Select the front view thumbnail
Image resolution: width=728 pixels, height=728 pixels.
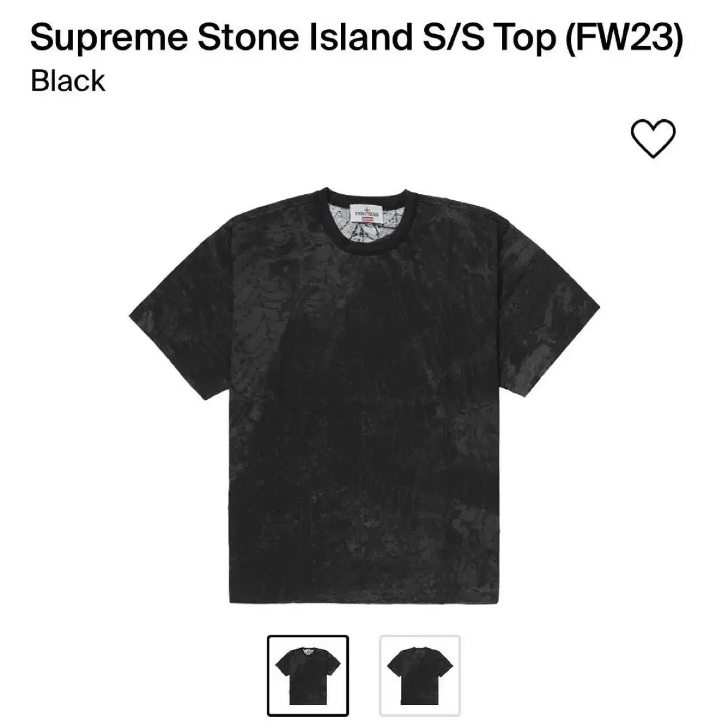[308, 676]
